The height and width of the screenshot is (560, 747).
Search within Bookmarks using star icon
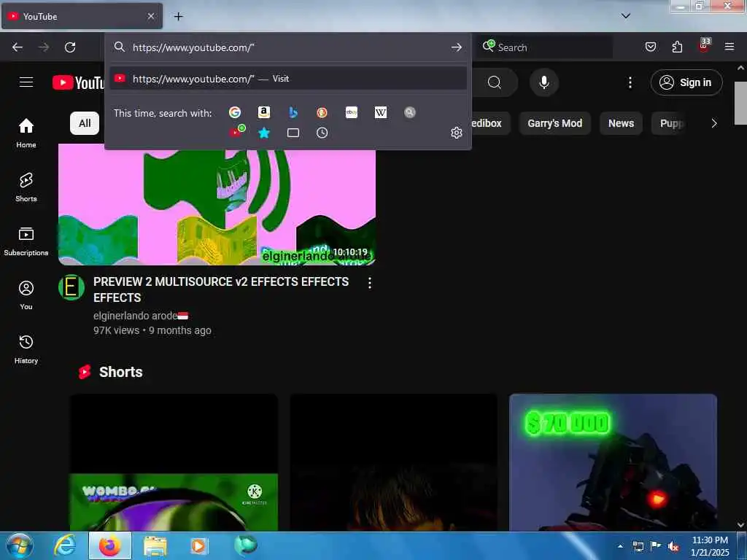pyautogui.click(x=263, y=133)
